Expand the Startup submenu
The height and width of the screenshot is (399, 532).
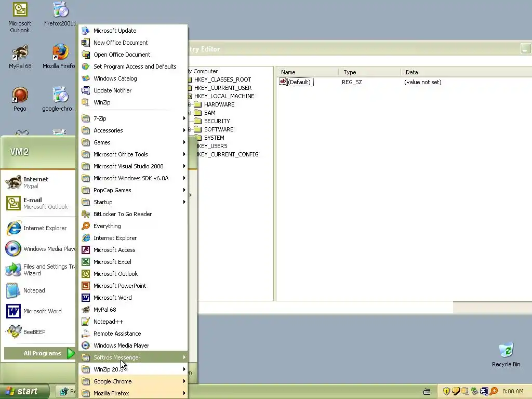(133, 202)
